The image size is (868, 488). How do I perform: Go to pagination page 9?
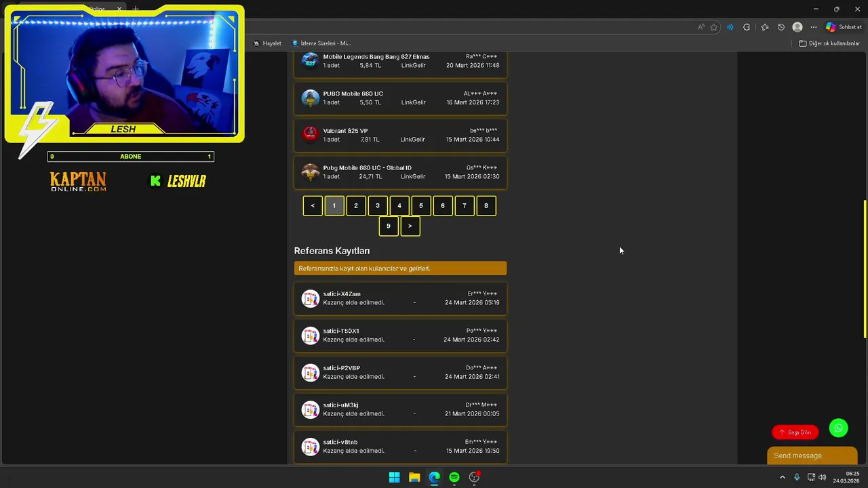(x=389, y=226)
